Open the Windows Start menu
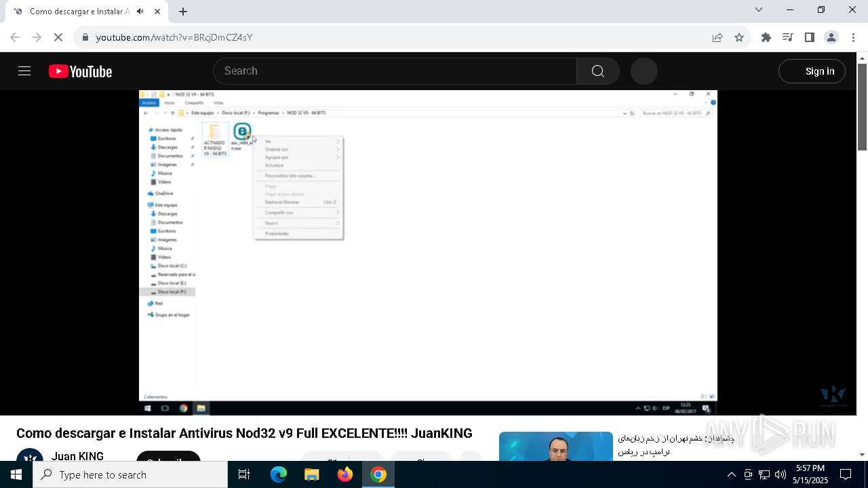 16,474
